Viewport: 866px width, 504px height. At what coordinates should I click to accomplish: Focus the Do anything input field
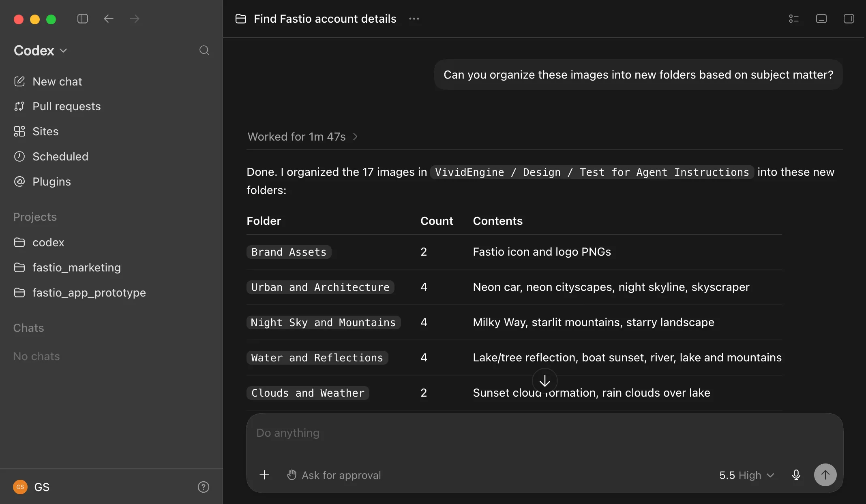(545, 434)
